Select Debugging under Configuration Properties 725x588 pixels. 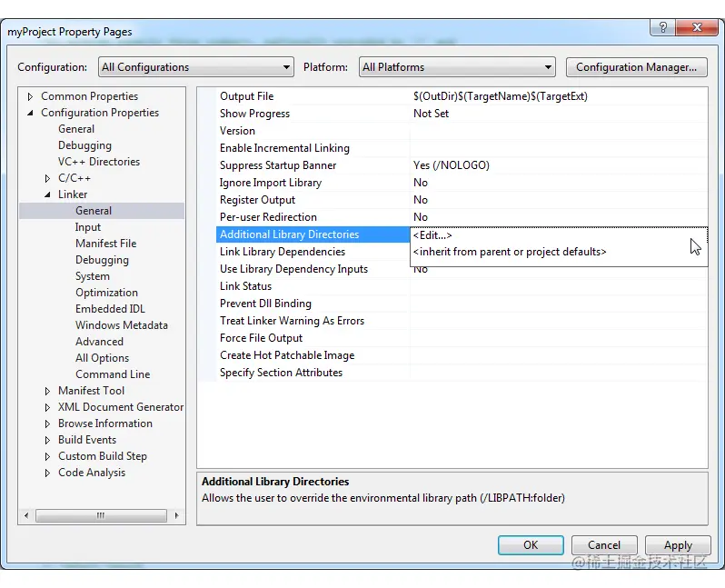[x=84, y=145]
